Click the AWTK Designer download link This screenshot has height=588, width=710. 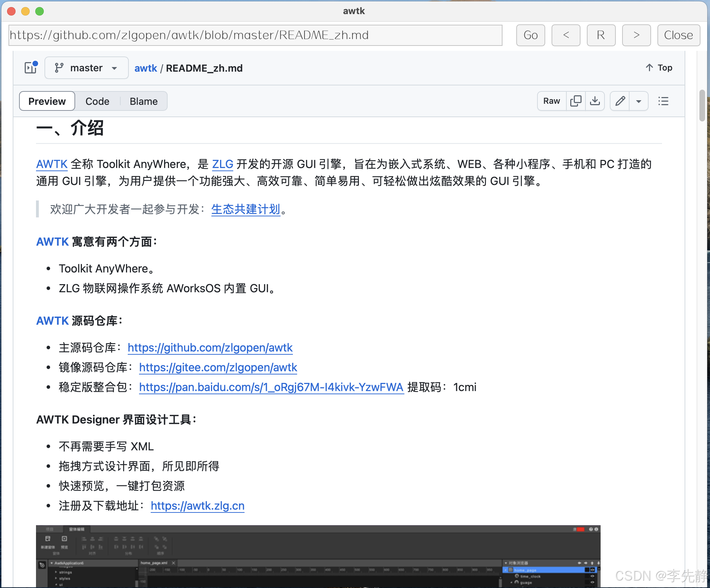tap(199, 505)
